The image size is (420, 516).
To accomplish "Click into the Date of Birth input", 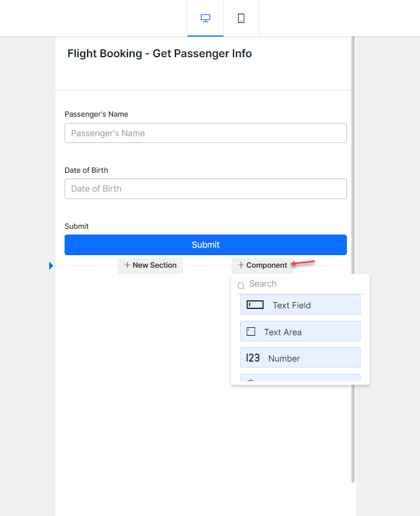I will click(x=206, y=189).
